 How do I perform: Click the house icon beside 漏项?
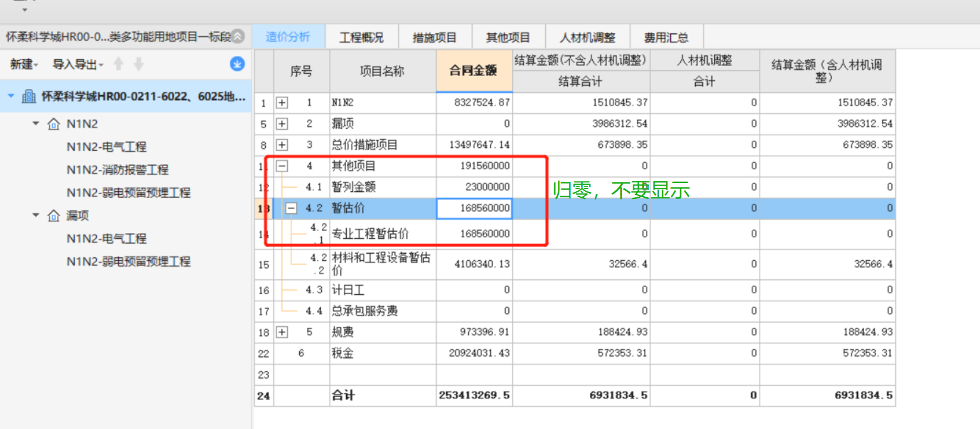[54, 215]
